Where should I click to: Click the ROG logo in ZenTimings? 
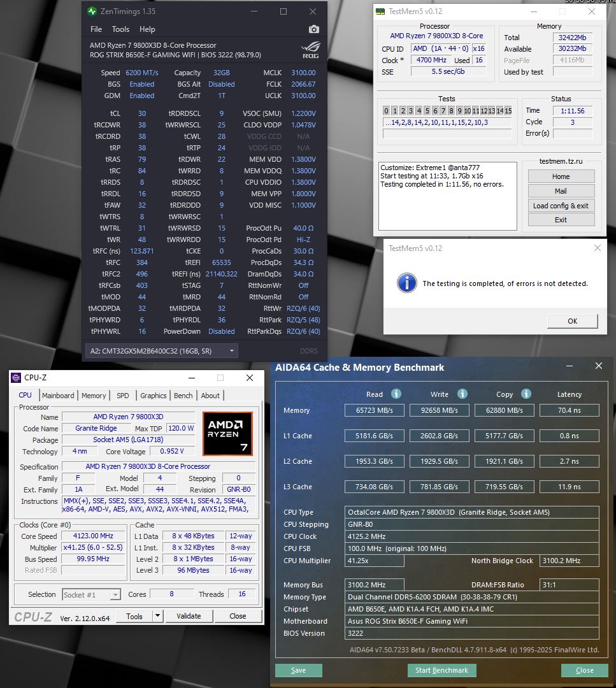[311, 50]
